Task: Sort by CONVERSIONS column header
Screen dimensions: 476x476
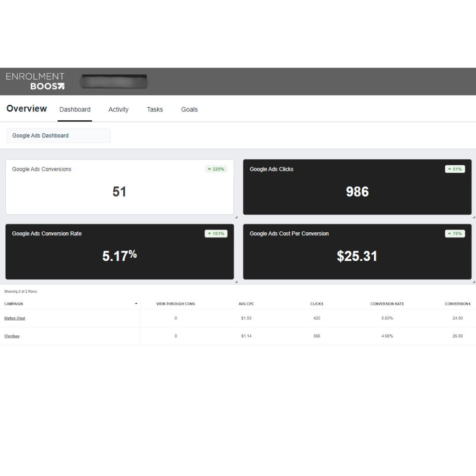Action: pos(457,304)
